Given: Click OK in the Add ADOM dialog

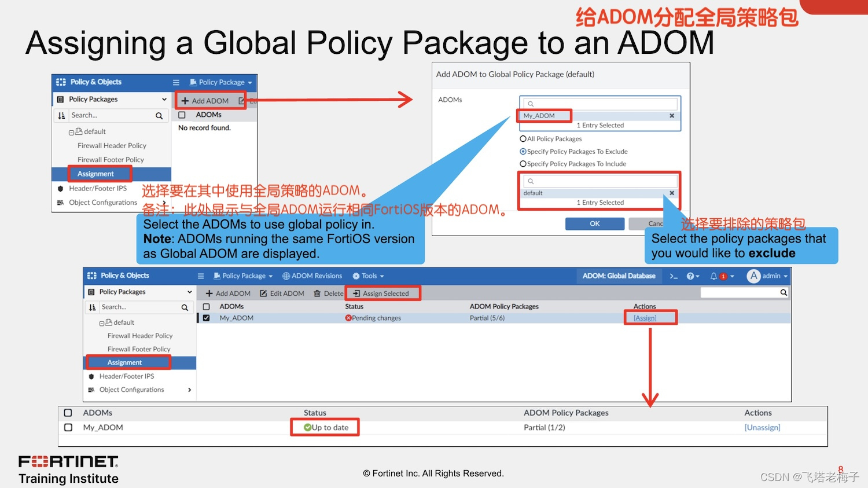Looking at the screenshot, I should 595,224.
